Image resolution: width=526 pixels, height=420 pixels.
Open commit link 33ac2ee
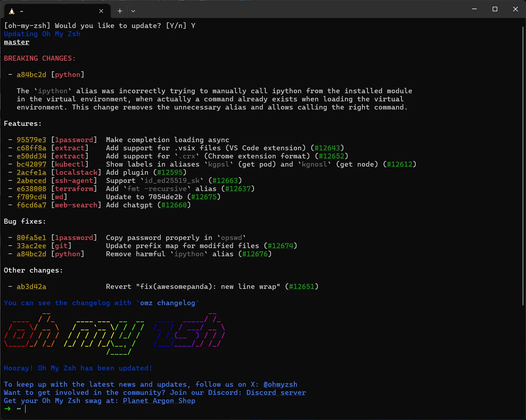31,246
